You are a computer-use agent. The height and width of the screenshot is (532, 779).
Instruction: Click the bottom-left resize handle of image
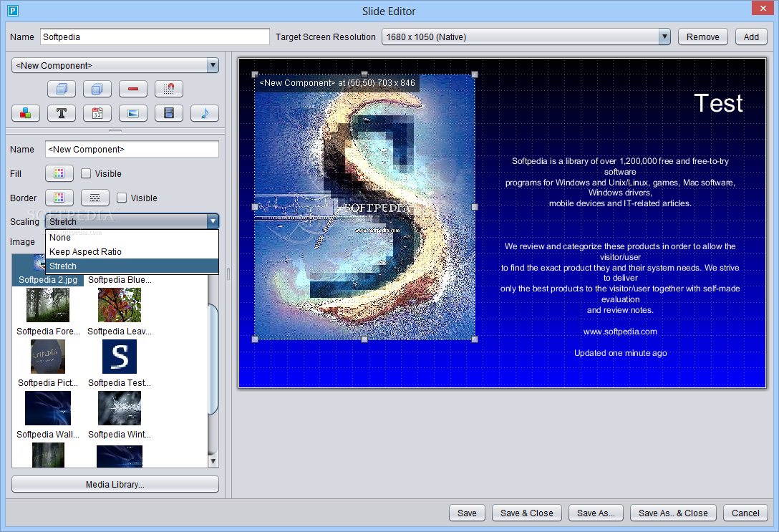click(x=255, y=339)
